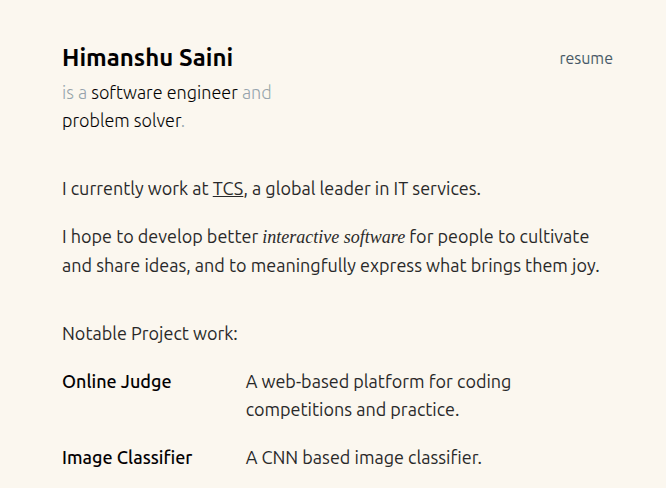Open the resume link
666x488 pixels.
tap(586, 59)
